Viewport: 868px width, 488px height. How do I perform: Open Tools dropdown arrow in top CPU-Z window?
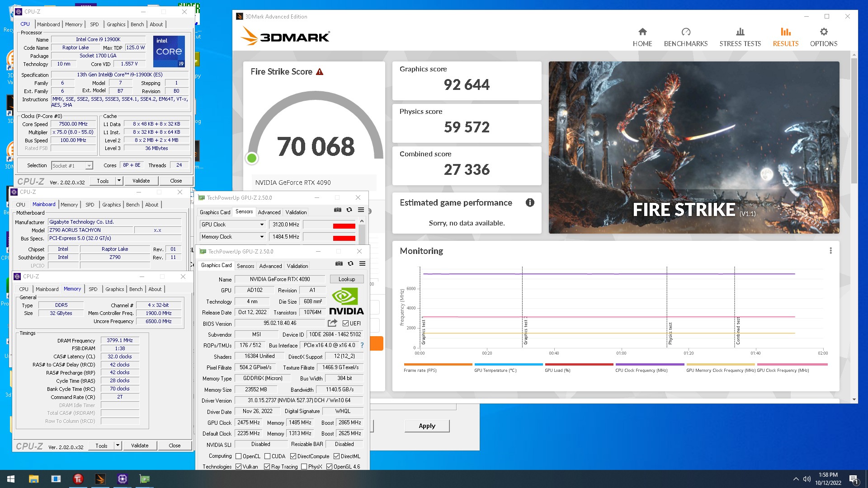pyautogui.click(x=119, y=181)
